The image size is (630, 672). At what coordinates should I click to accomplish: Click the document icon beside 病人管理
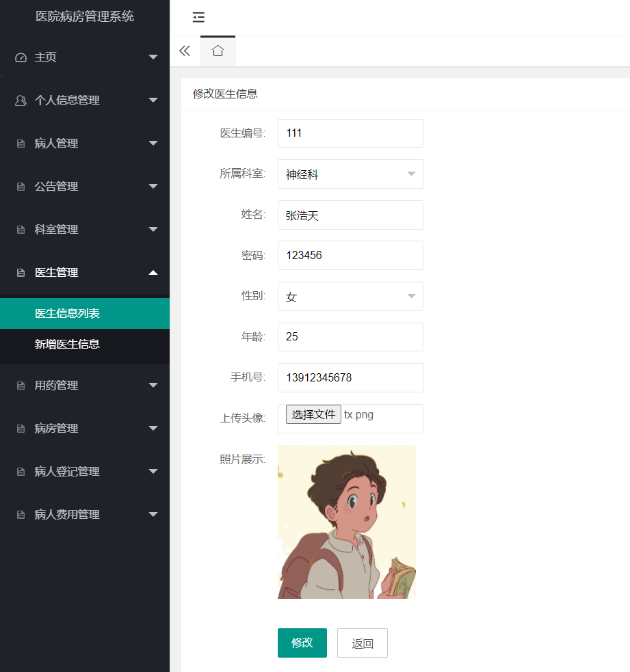21,144
